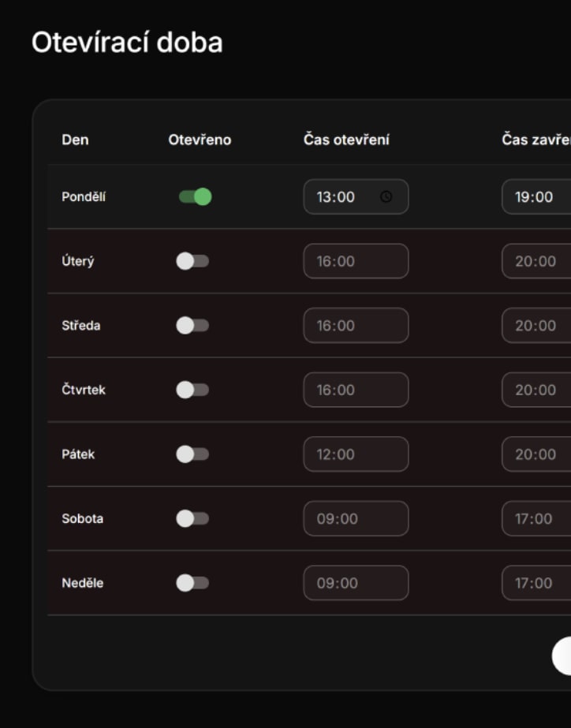Click the clock icon in Pondělí opening time
This screenshot has width=571, height=728.
coord(386,197)
